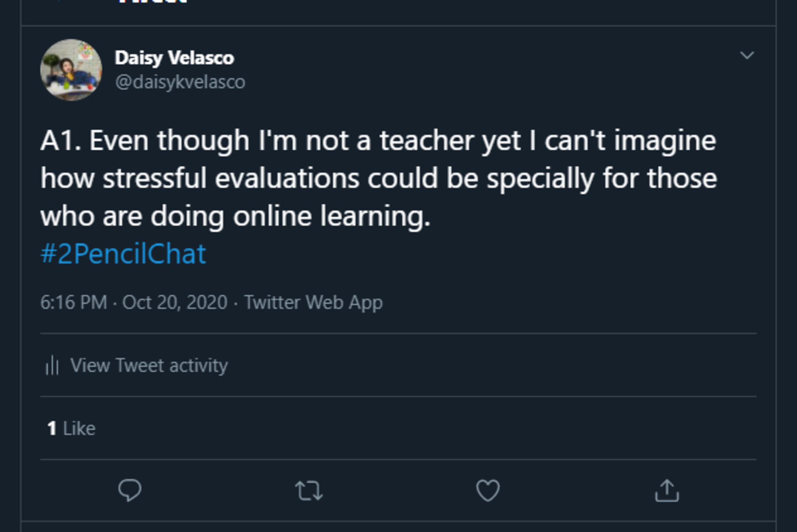The image size is (797, 532).
Task: Like the tweet with the heart icon
Action: coord(488,490)
